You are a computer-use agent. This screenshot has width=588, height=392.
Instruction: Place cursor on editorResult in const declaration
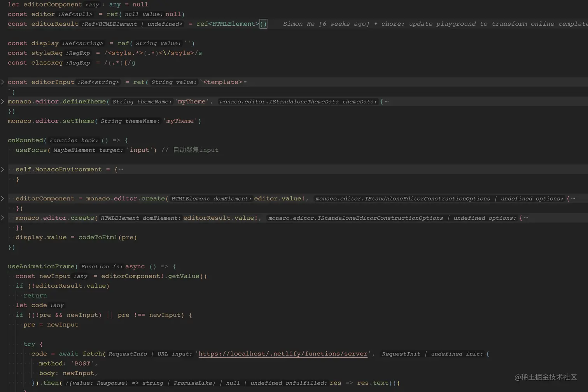(55, 24)
